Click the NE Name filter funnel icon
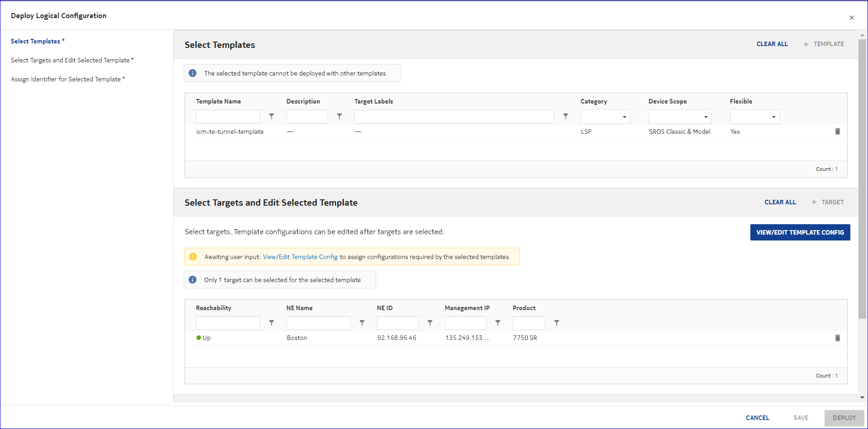 pos(362,323)
